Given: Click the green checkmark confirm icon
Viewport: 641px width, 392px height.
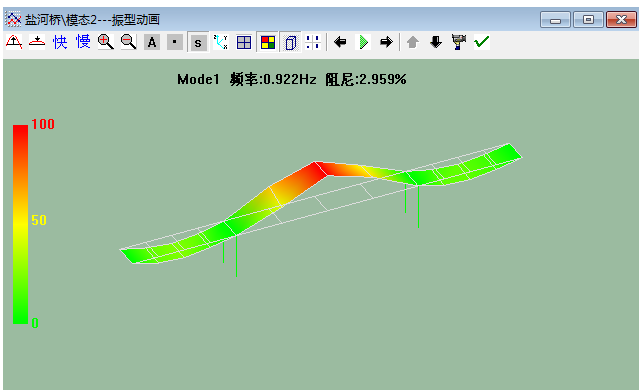Looking at the screenshot, I should (482, 42).
